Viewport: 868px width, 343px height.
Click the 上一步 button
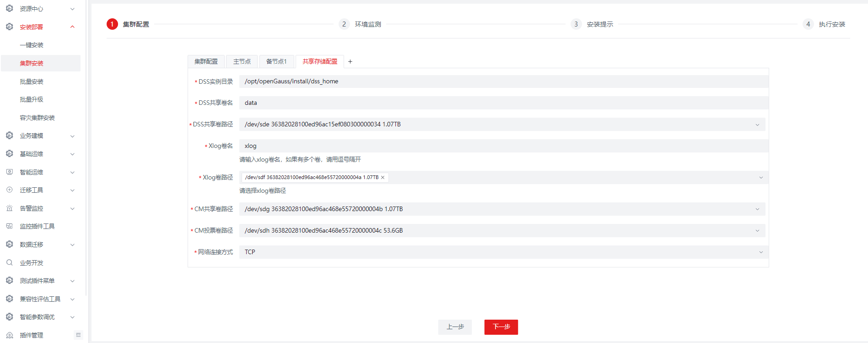coord(455,327)
